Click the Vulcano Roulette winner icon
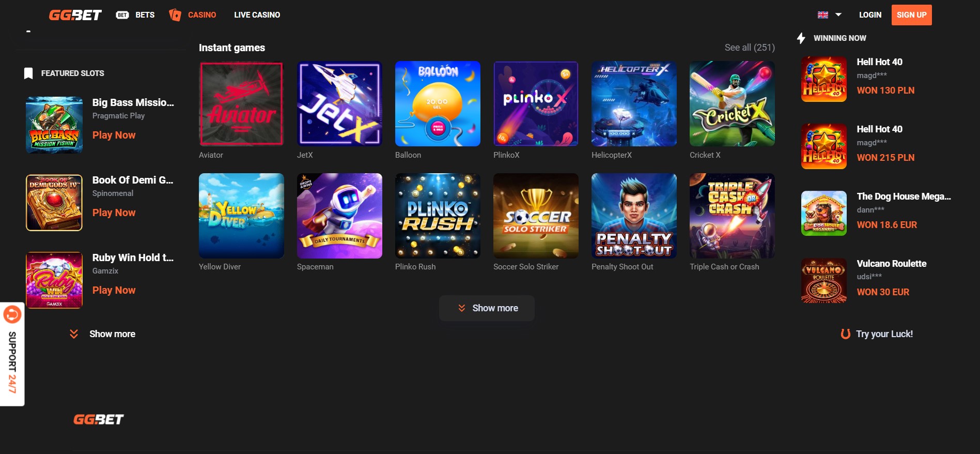The height and width of the screenshot is (454, 980). coord(824,281)
